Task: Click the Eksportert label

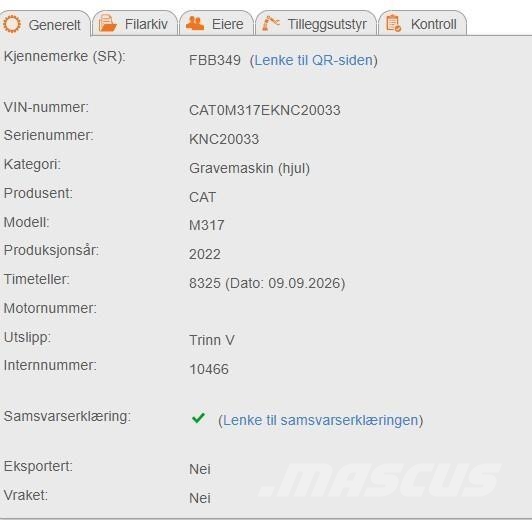Action: point(38,466)
